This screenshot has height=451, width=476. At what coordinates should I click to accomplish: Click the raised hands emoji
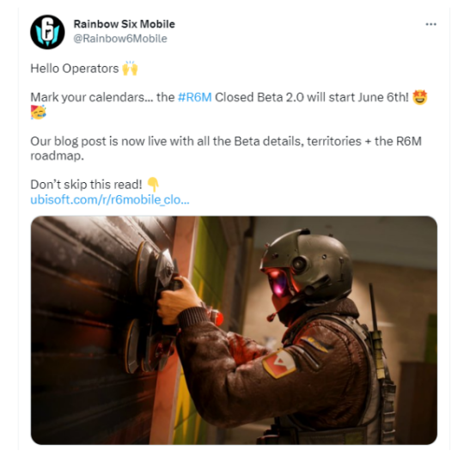pos(130,68)
